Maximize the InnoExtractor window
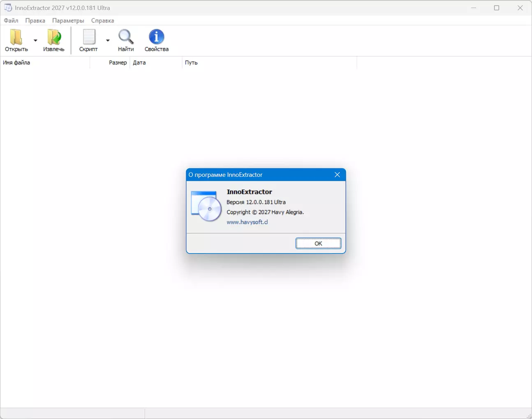This screenshot has width=532, height=419. click(497, 8)
